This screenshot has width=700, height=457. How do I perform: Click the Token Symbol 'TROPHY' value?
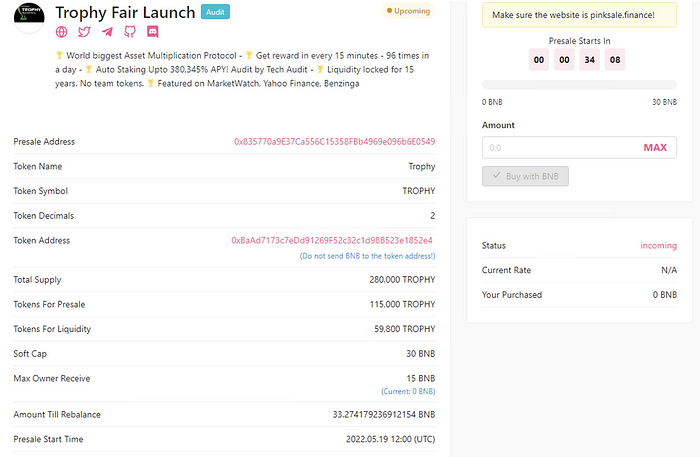click(419, 191)
